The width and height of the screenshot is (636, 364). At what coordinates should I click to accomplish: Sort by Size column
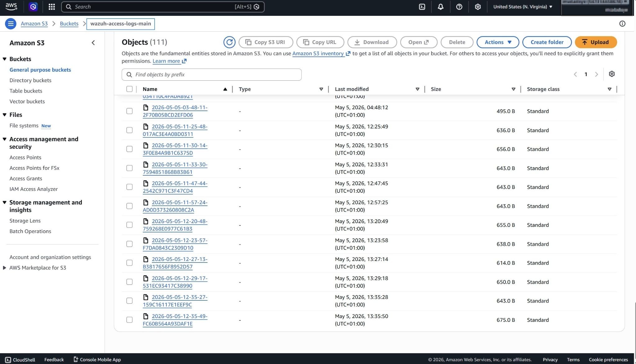click(513, 89)
